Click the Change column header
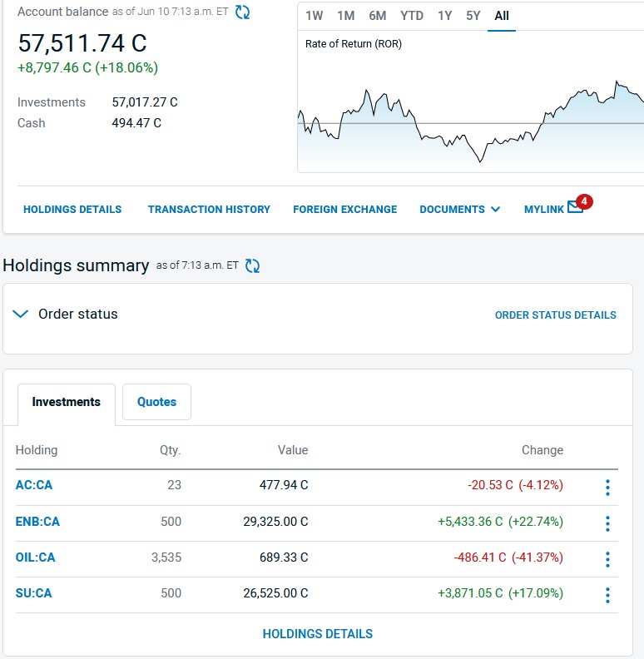 coord(542,450)
